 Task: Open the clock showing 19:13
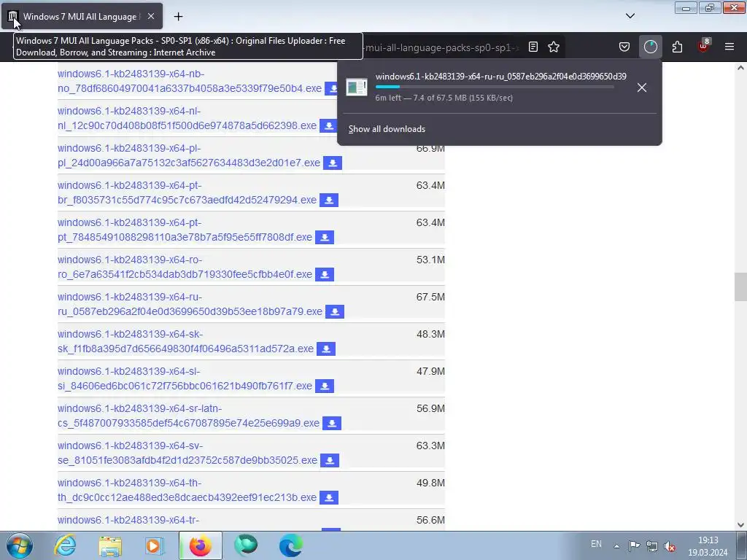pyautogui.click(x=708, y=546)
